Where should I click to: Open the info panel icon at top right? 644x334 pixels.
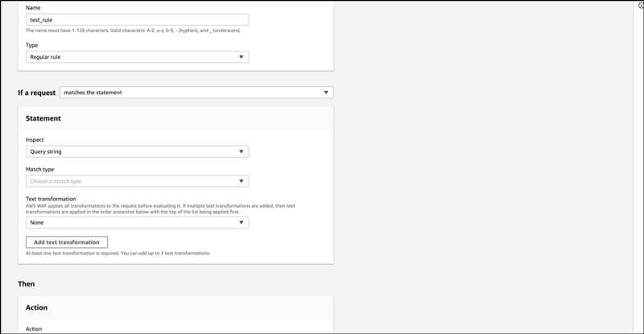click(x=640, y=5)
